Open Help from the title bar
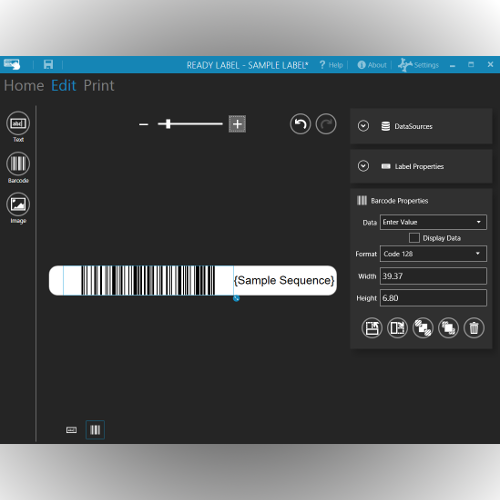 331,65
